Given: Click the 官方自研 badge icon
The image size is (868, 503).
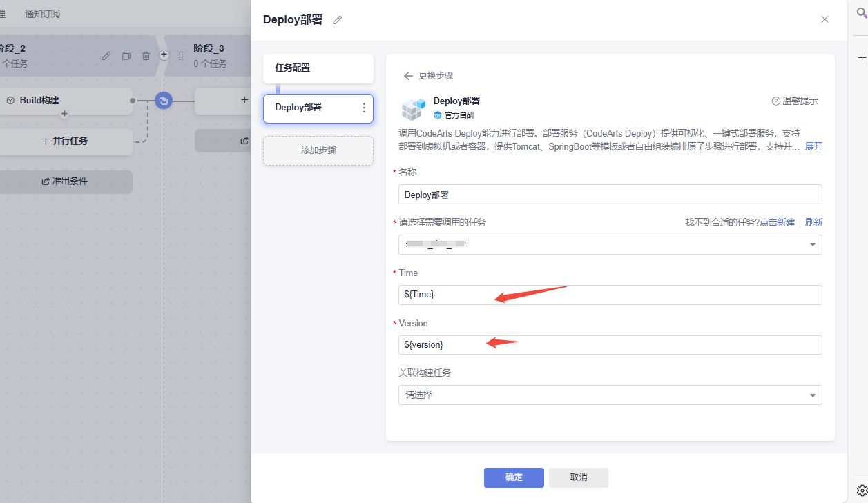Looking at the screenshot, I should [x=437, y=115].
